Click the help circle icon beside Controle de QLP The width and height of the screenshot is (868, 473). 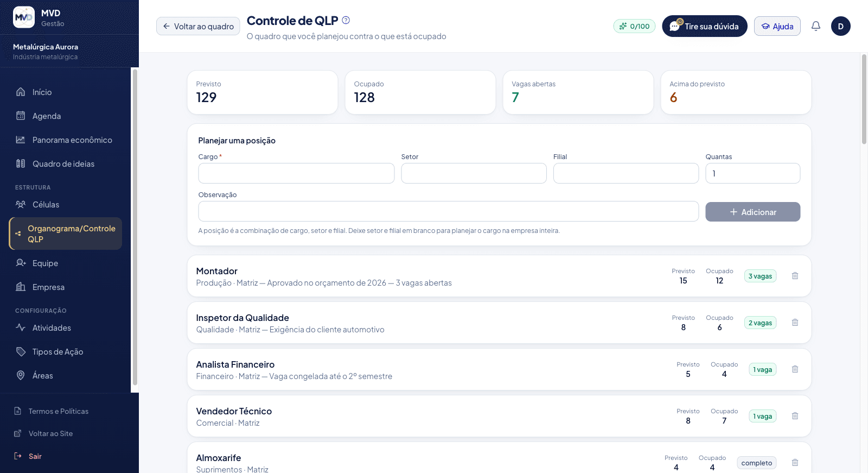tap(346, 20)
